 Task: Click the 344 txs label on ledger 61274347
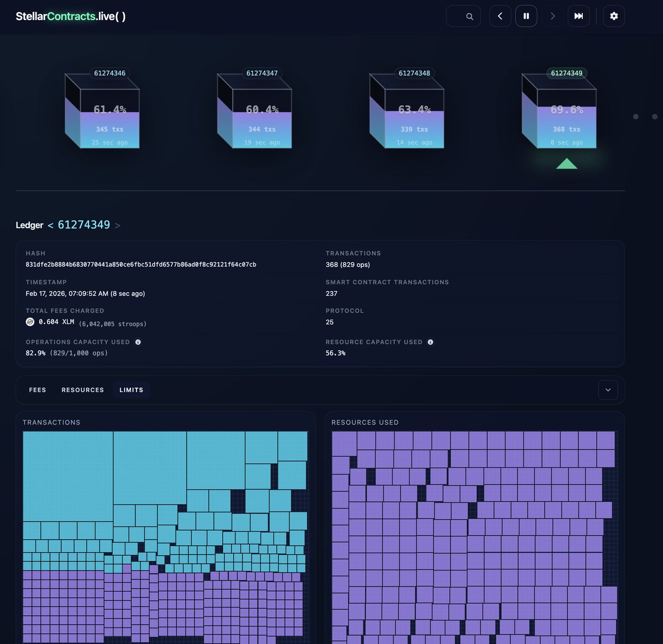(262, 129)
